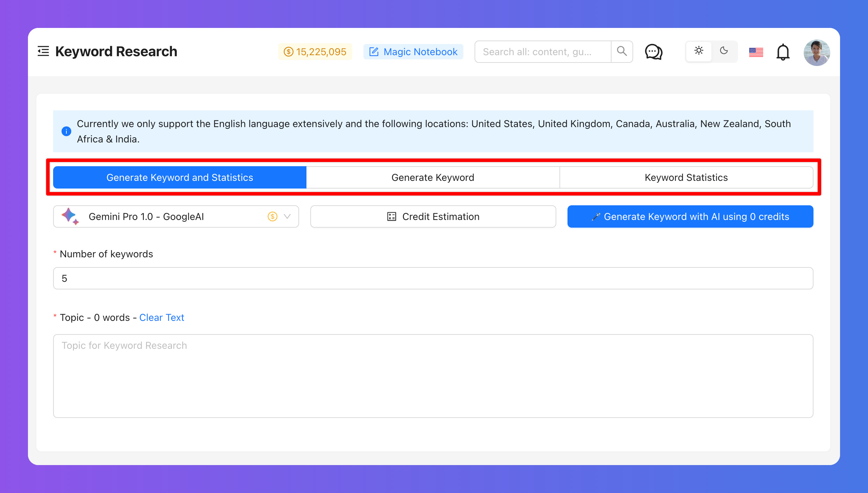Open the notifications bell
This screenshot has height=493, width=868.
(783, 52)
